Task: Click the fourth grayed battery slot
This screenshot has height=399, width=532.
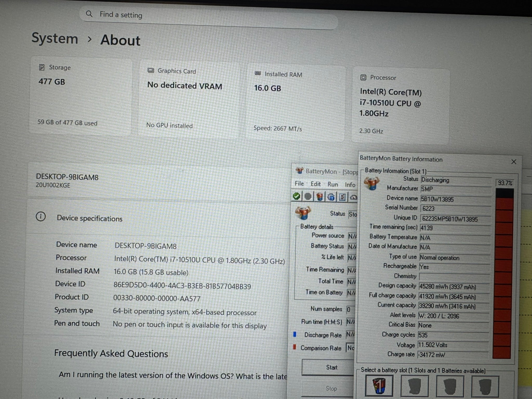Action: [x=485, y=387]
